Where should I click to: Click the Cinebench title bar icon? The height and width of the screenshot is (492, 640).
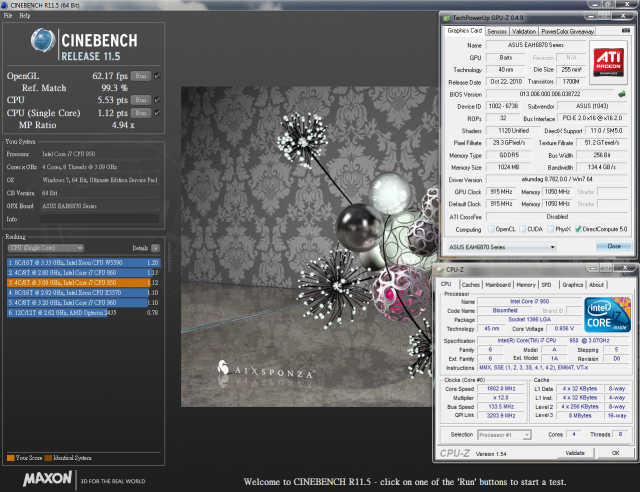coord(4,5)
